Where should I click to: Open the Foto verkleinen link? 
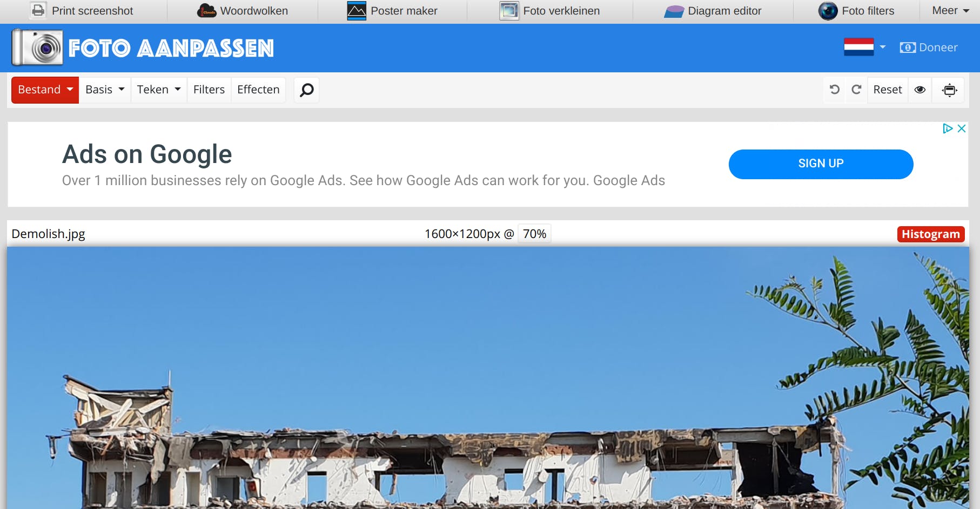561,11
